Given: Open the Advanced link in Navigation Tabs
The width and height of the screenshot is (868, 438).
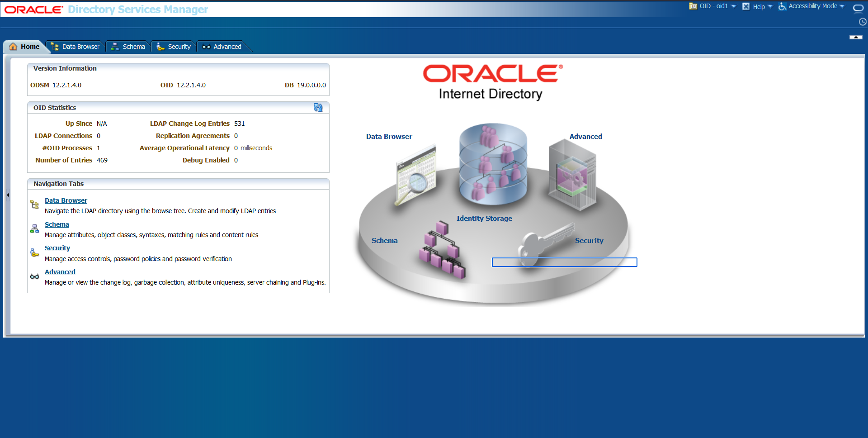Looking at the screenshot, I should pos(60,272).
